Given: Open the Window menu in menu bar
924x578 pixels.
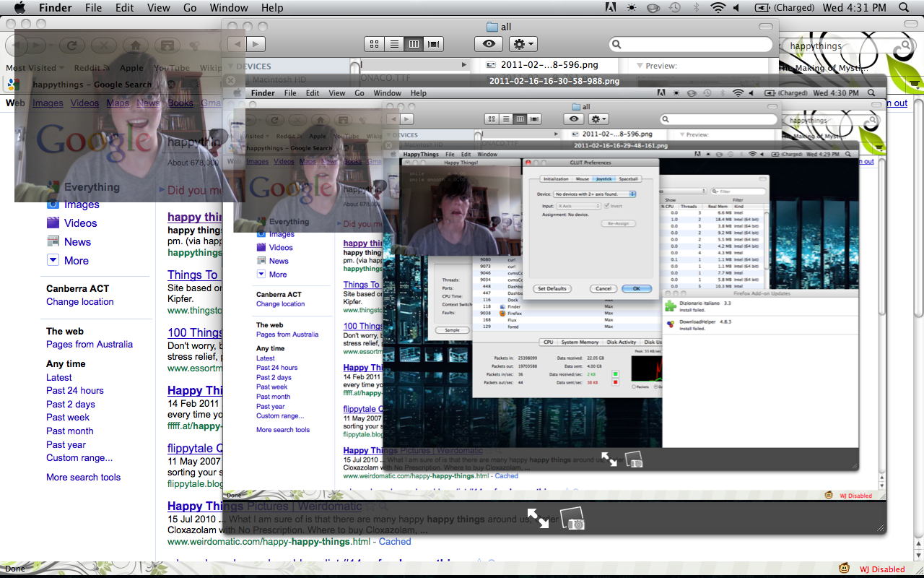Looking at the screenshot, I should point(228,8).
